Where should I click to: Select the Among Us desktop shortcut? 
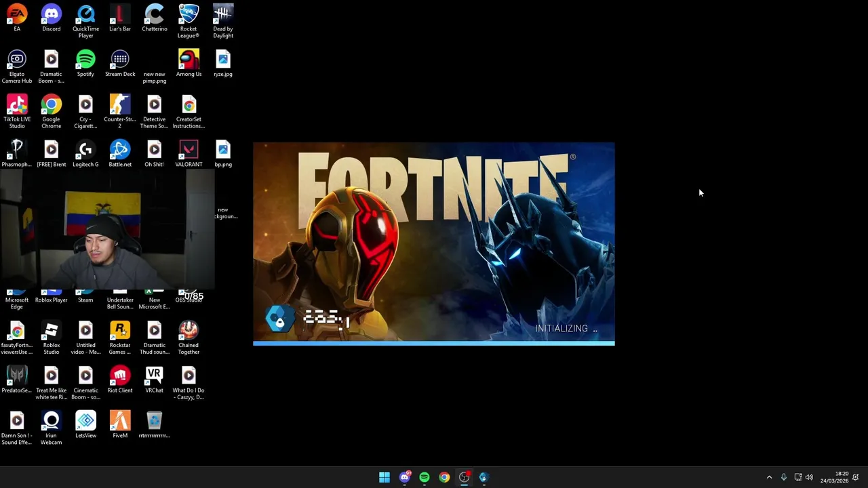coord(189,63)
